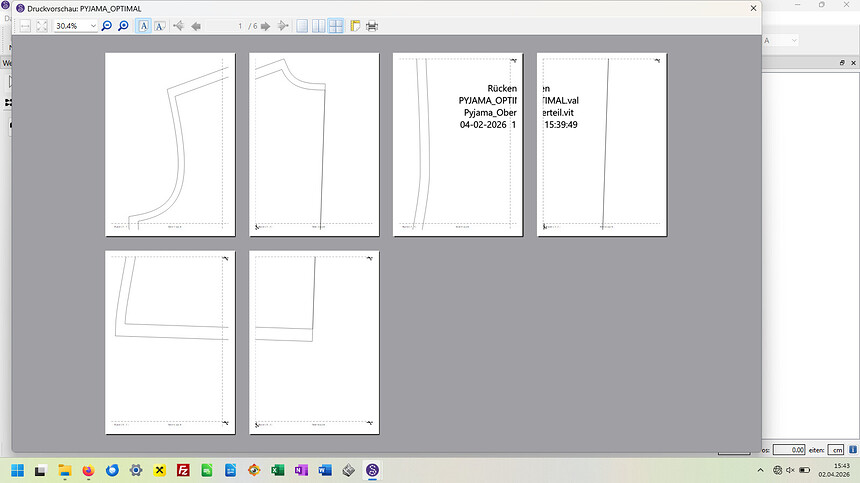This screenshot has height=483, width=860.
Task: Select the first page thumbnail with armhole curve
Action: click(170, 144)
